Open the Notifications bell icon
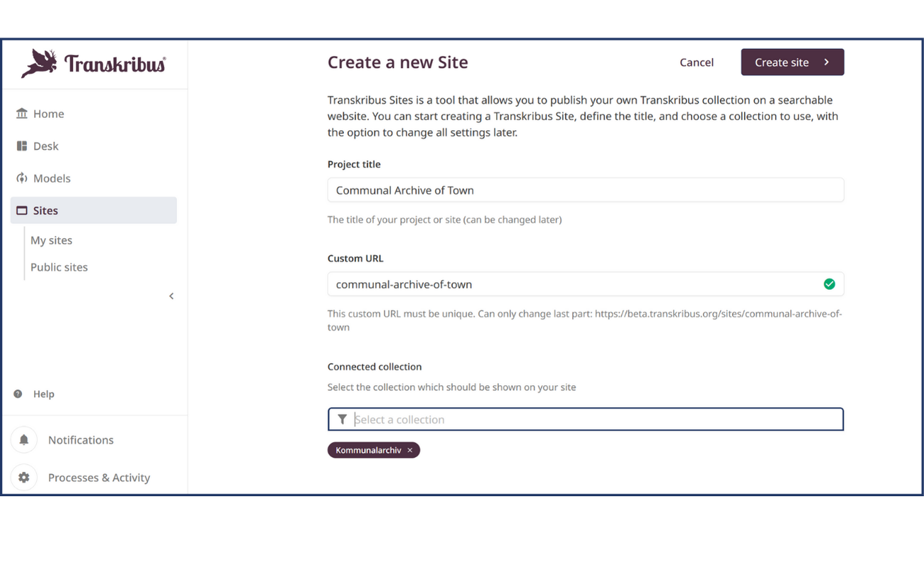 pyautogui.click(x=23, y=440)
